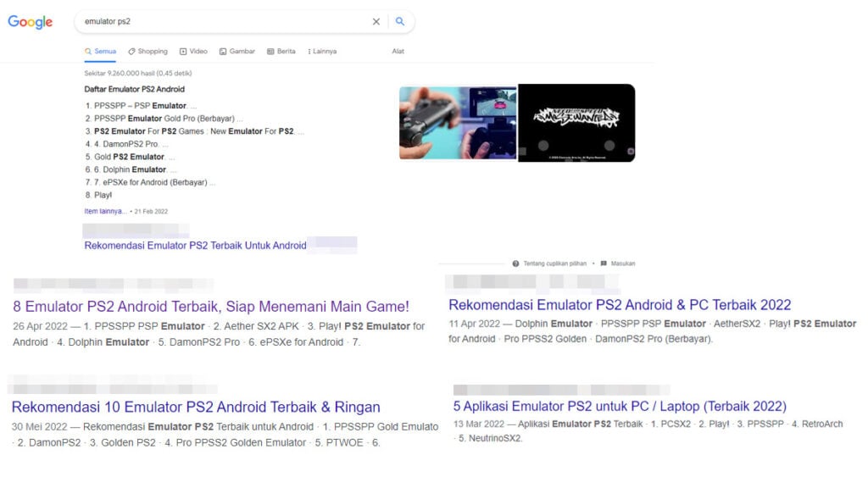Click the date '21 Feb 2022'
868x488 pixels.
click(x=151, y=211)
